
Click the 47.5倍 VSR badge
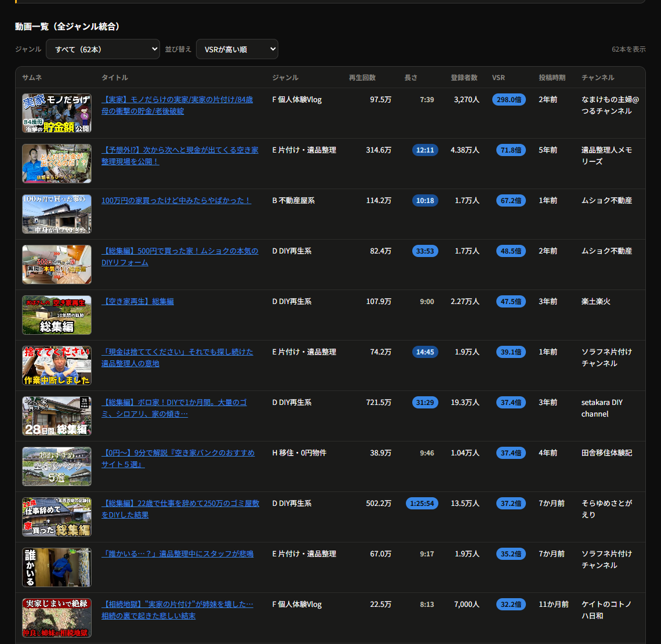click(x=511, y=302)
